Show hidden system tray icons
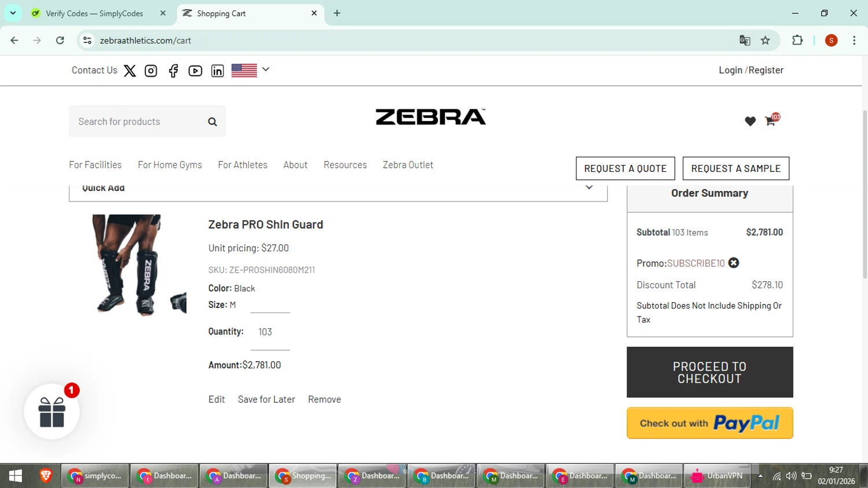This screenshot has height=488, width=868. 760,476
